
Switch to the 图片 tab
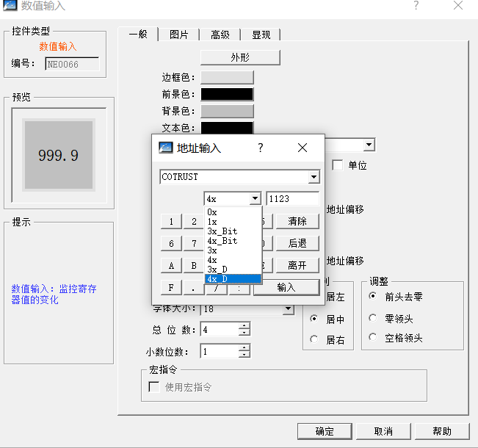[x=179, y=35]
